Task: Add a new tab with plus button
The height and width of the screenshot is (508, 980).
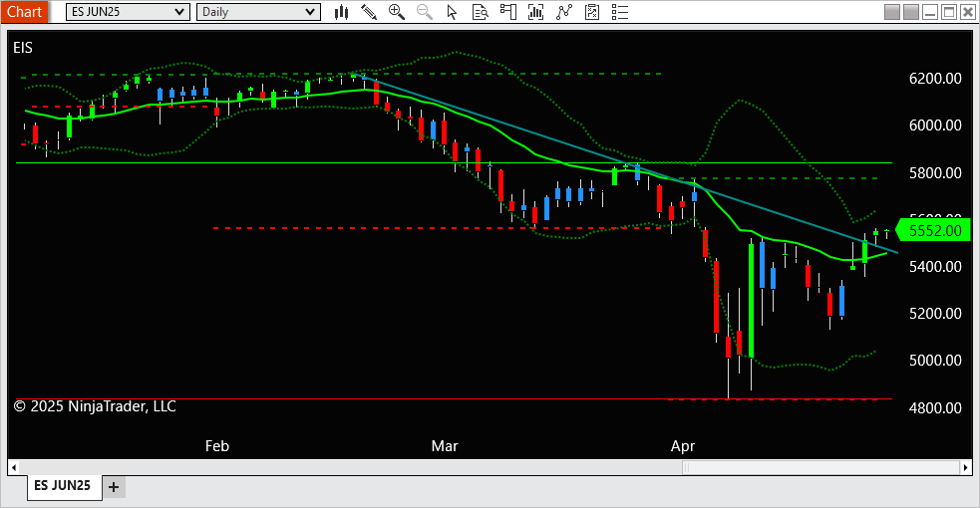Action: point(114,487)
